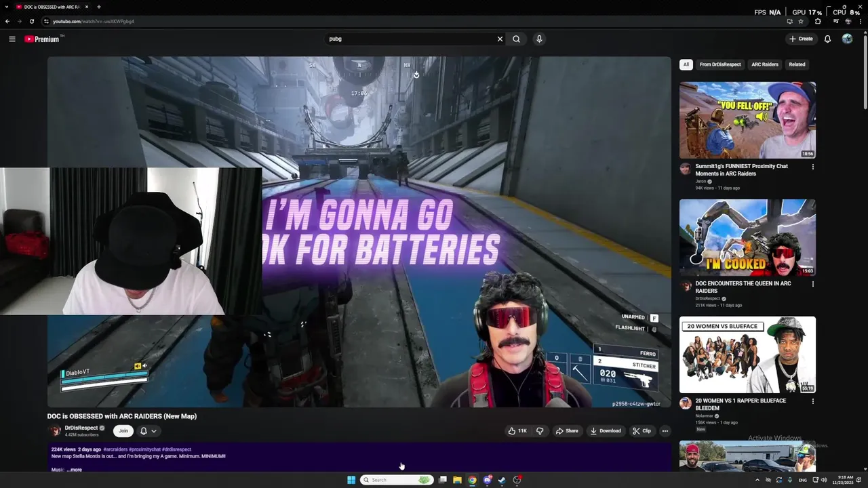Viewport: 868px width, 488px height.
Task: Open volume control in system tray
Action: pyautogui.click(x=823, y=480)
